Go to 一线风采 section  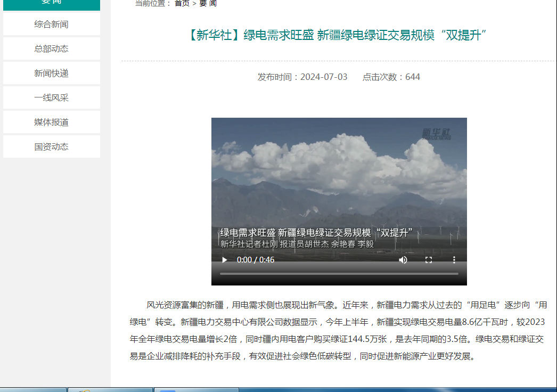click(x=52, y=97)
